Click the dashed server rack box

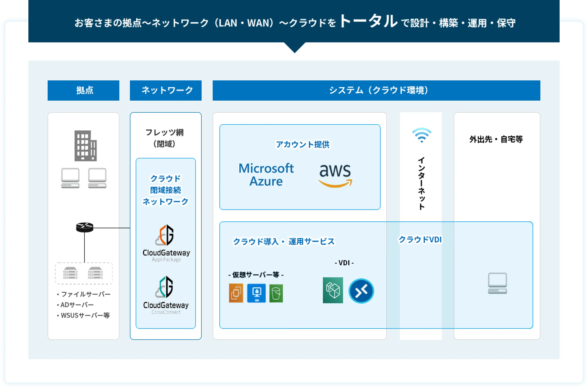point(83,273)
